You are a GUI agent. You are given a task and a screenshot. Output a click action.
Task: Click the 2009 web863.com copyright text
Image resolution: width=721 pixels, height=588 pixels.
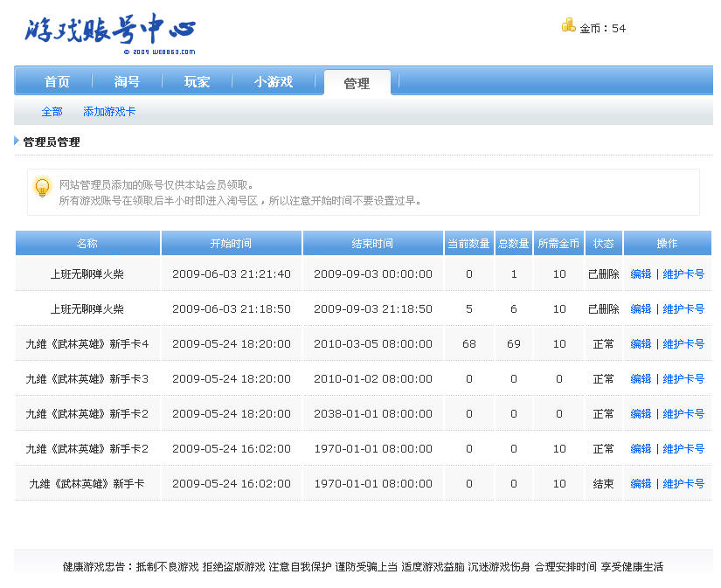click(x=160, y=52)
